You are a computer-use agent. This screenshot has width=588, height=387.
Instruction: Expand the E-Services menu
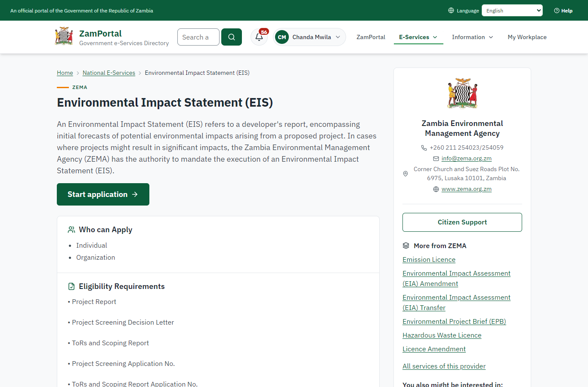click(418, 37)
